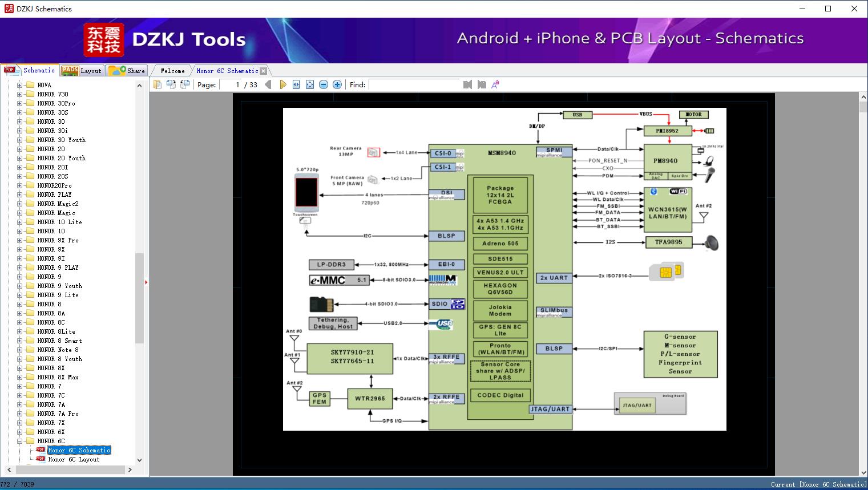This screenshot has width=868, height=490.
Task: Click the HONOR 9 folder icon
Action: pyautogui.click(x=30, y=277)
